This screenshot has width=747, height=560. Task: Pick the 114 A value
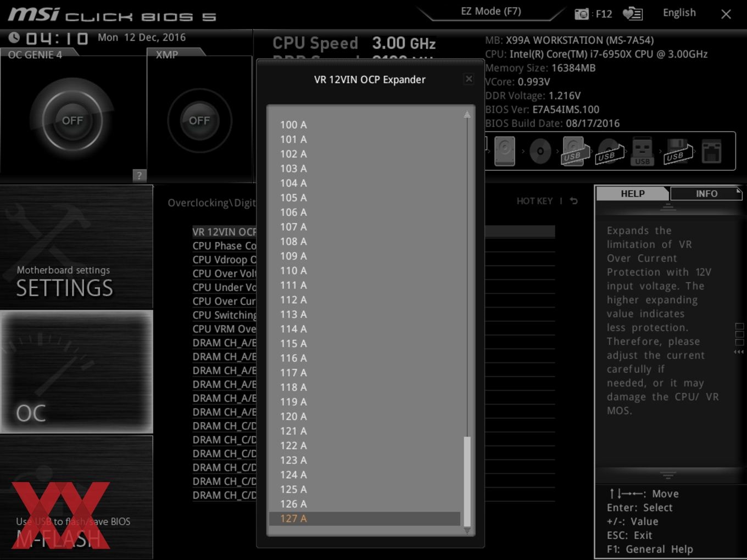[x=365, y=329]
